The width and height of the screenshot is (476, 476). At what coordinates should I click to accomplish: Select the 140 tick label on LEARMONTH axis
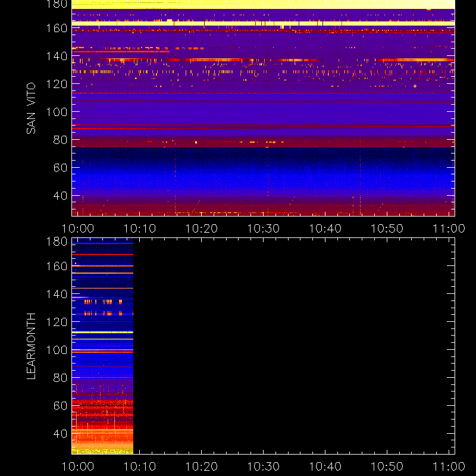click(57, 294)
